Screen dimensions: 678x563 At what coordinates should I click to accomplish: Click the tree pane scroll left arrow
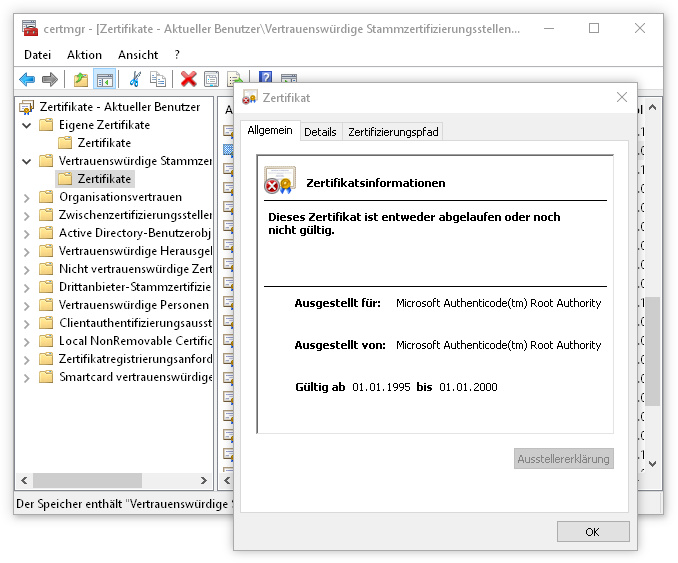tap(24, 480)
